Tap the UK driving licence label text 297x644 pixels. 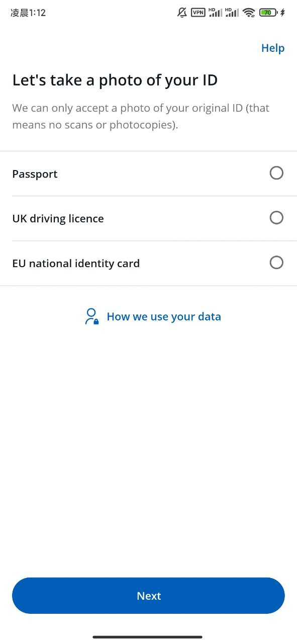[58, 218]
